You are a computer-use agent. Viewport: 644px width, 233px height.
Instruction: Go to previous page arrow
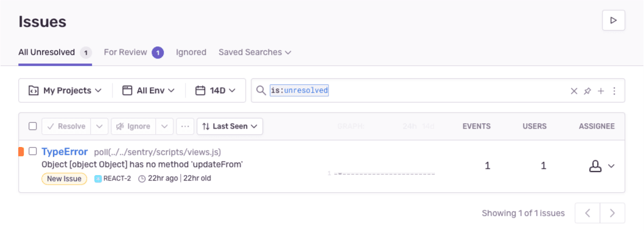click(587, 213)
